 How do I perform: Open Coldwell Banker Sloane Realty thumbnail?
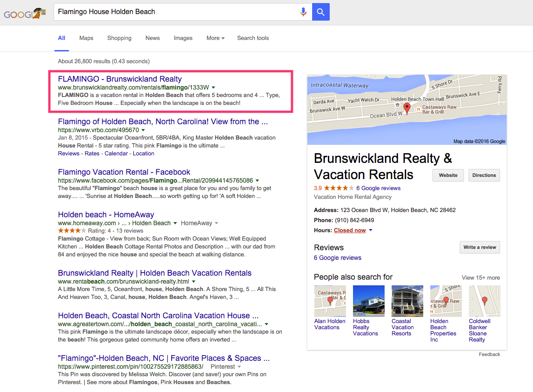(485, 301)
